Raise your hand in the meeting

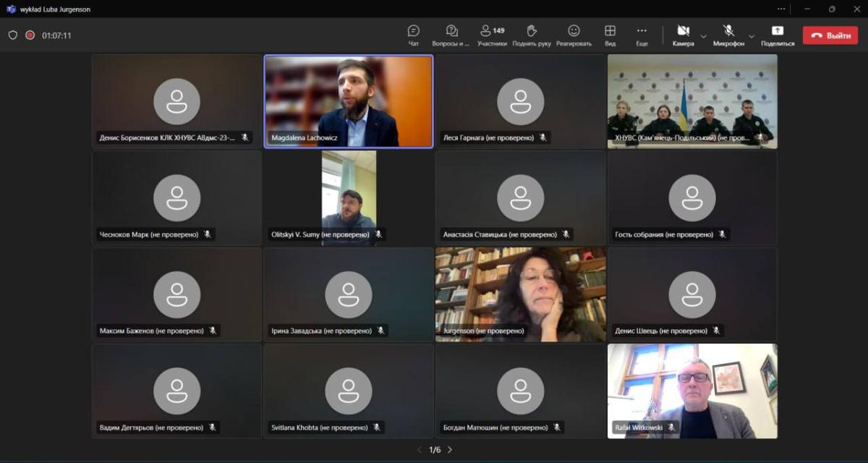point(532,35)
